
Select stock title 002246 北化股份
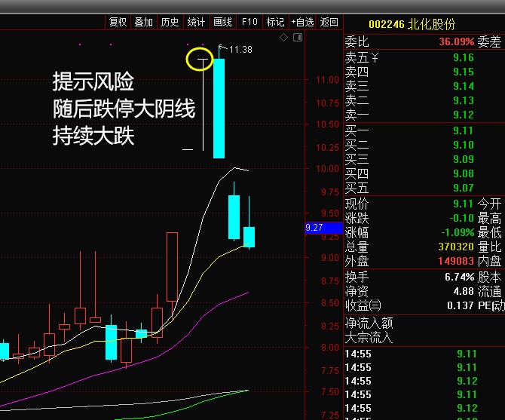[412, 24]
